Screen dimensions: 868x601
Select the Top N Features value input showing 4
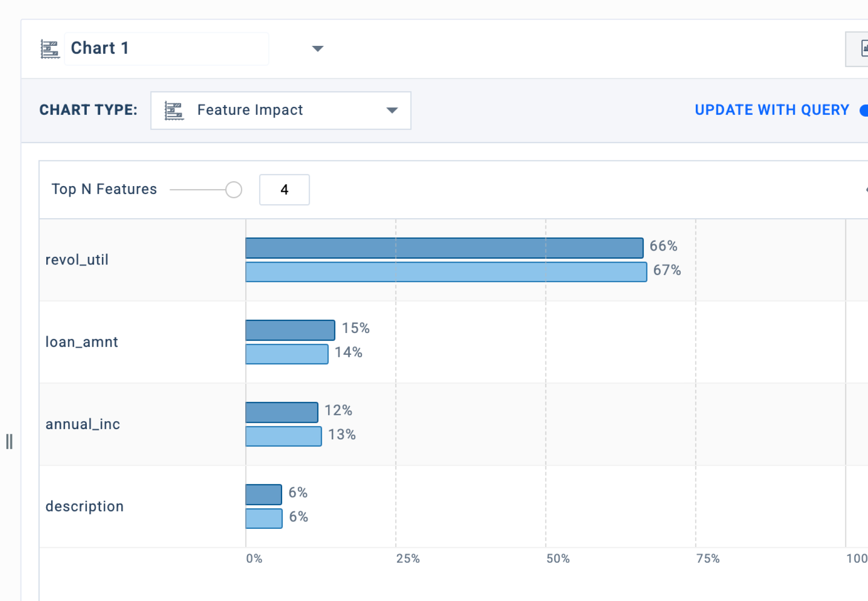pyautogui.click(x=284, y=190)
